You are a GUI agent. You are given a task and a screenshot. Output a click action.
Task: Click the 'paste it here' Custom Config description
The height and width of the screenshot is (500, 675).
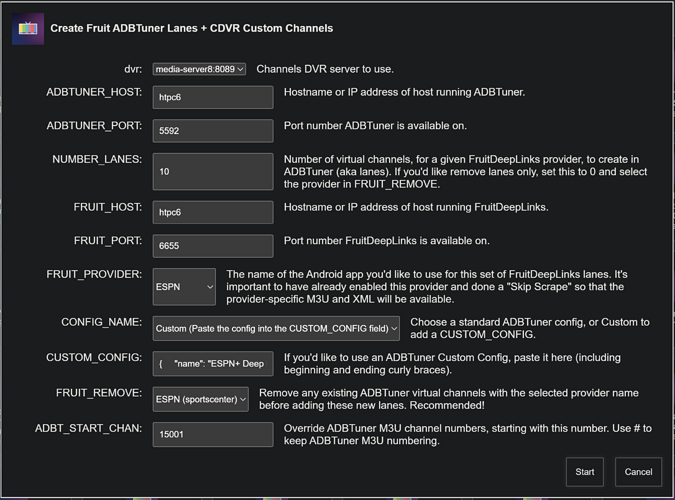(452, 364)
